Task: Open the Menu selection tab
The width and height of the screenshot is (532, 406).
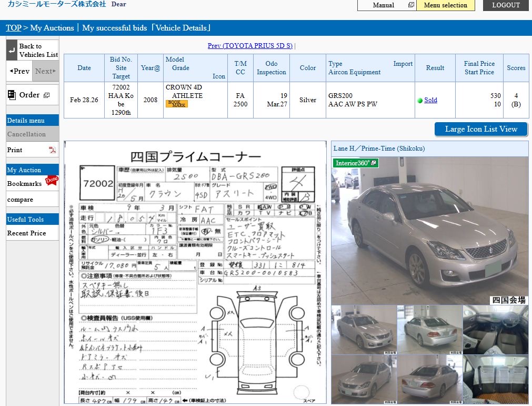Action: [x=445, y=5]
